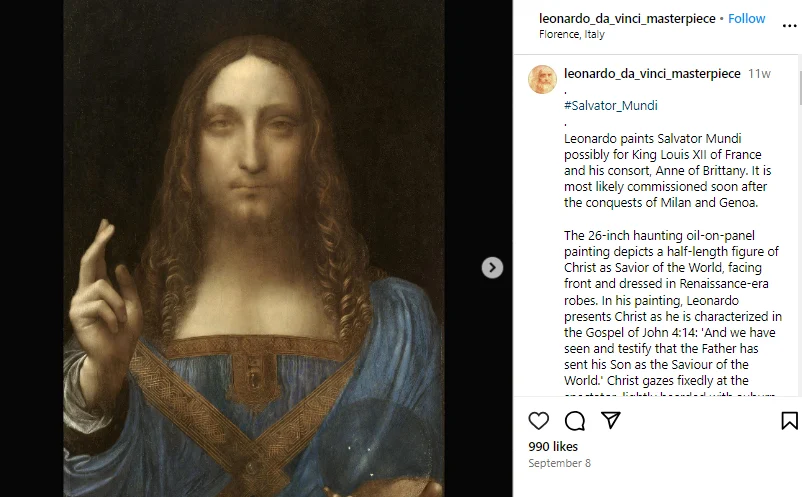
Task: Click the caption paragraph about the 26-inch painting
Action: coord(673,308)
